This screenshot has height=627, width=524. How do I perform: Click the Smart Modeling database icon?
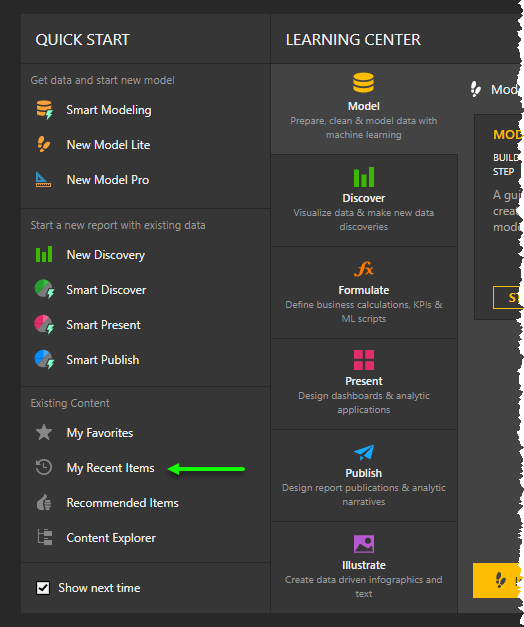(x=44, y=110)
